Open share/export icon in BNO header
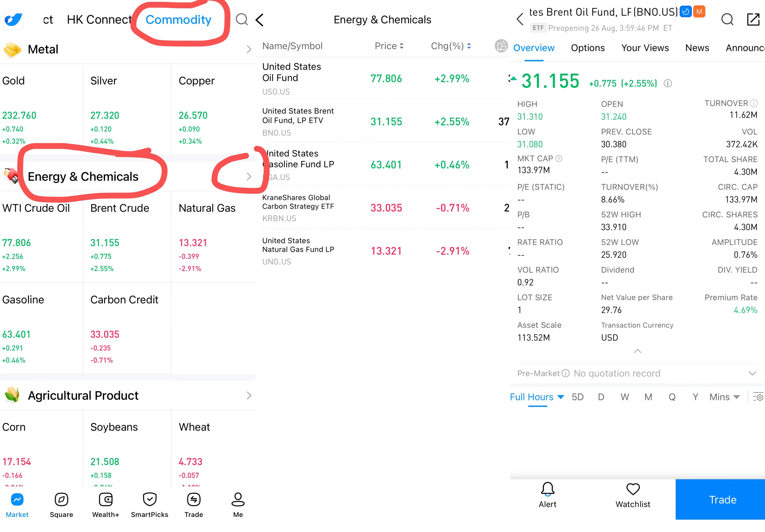The width and height of the screenshot is (765, 532). pos(753,20)
